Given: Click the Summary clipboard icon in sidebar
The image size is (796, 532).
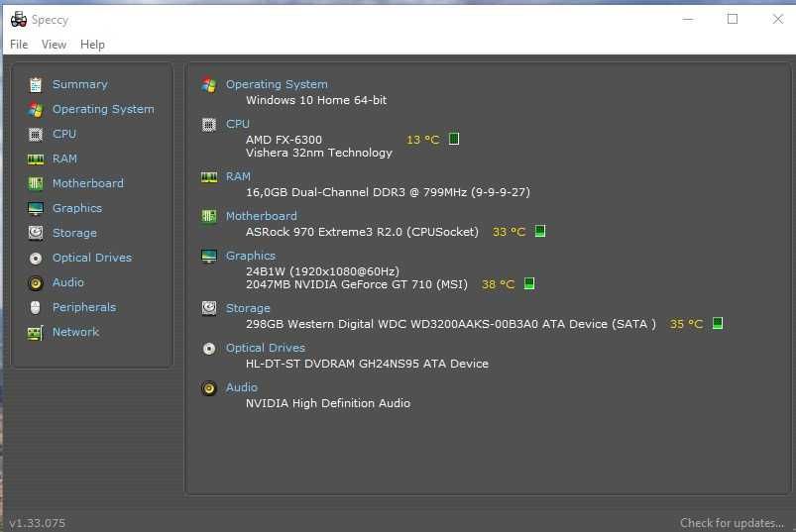Looking at the screenshot, I should [x=36, y=84].
